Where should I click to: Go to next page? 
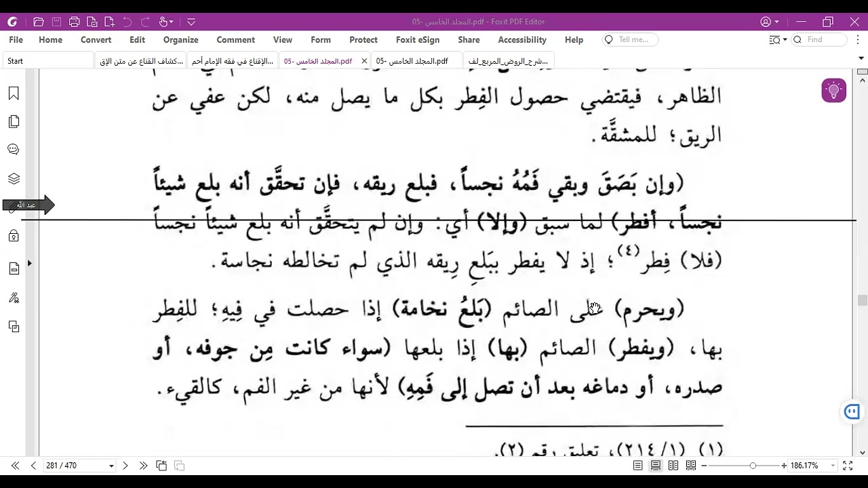click(125, 466)
